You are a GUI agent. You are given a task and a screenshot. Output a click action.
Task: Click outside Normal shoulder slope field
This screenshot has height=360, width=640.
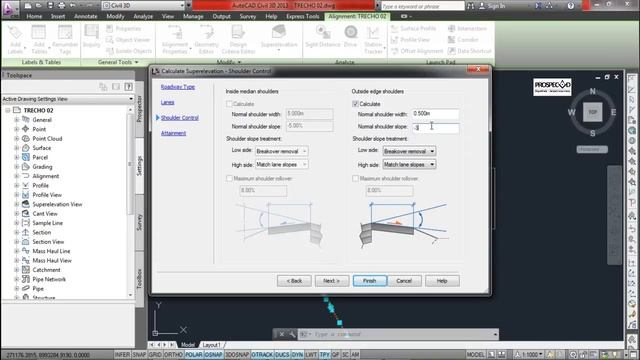click(435, 128)
